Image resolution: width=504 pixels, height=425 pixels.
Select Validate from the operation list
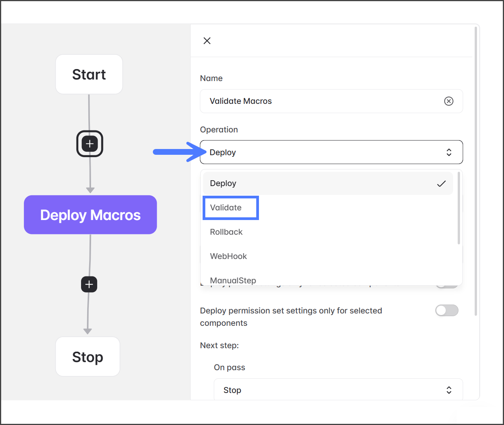[x=226, y=208]
